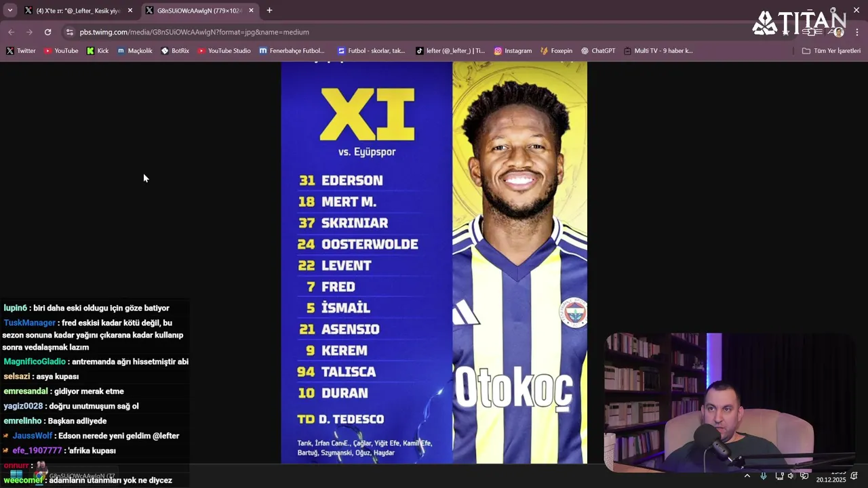Open the Chrome three-dot menu
868x488 pixels.
[x=857, y=32]
